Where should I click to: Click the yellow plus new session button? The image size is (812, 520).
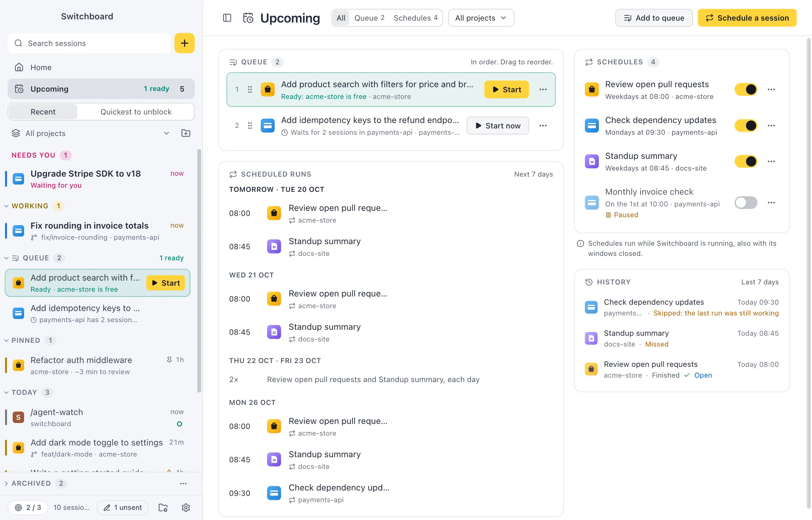(184, 43)
